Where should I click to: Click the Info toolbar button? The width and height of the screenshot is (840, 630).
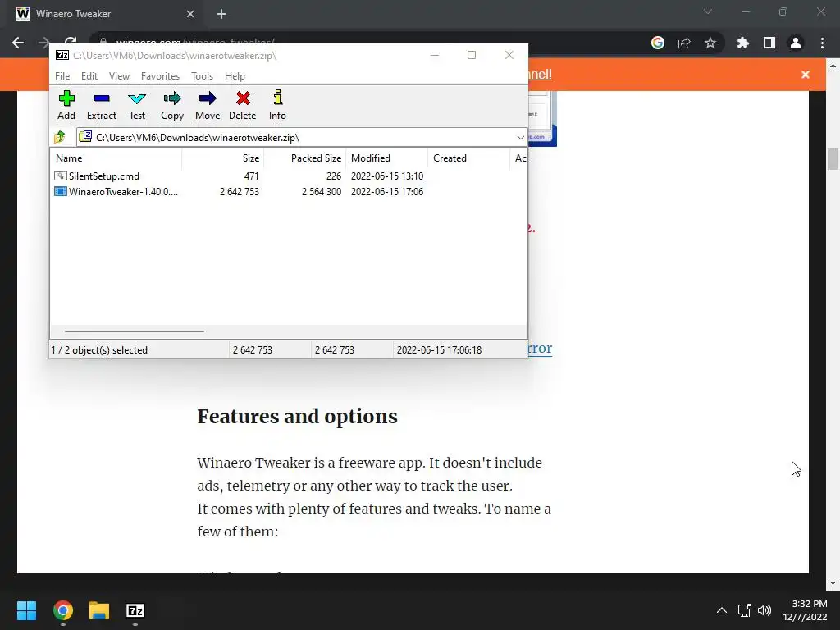click(277, 106)
